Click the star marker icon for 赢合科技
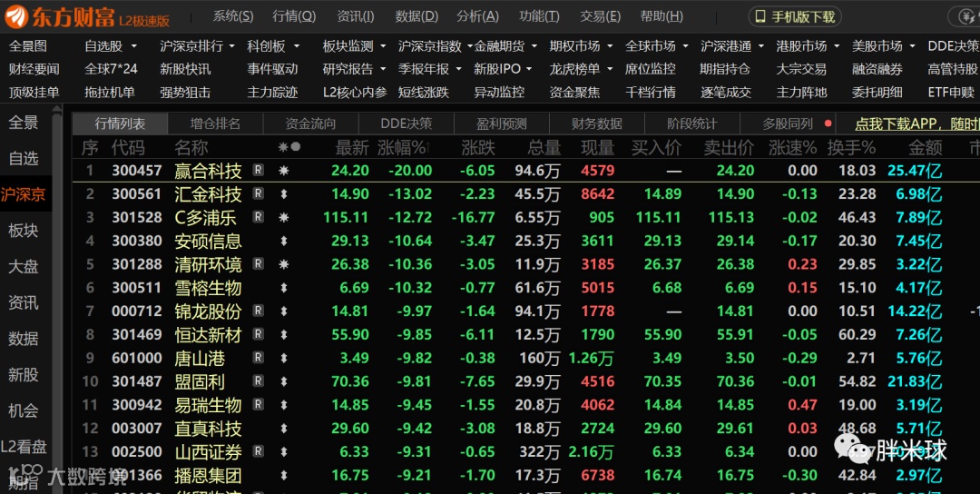This screenshot has height=494, width=980. click(284, 170)
